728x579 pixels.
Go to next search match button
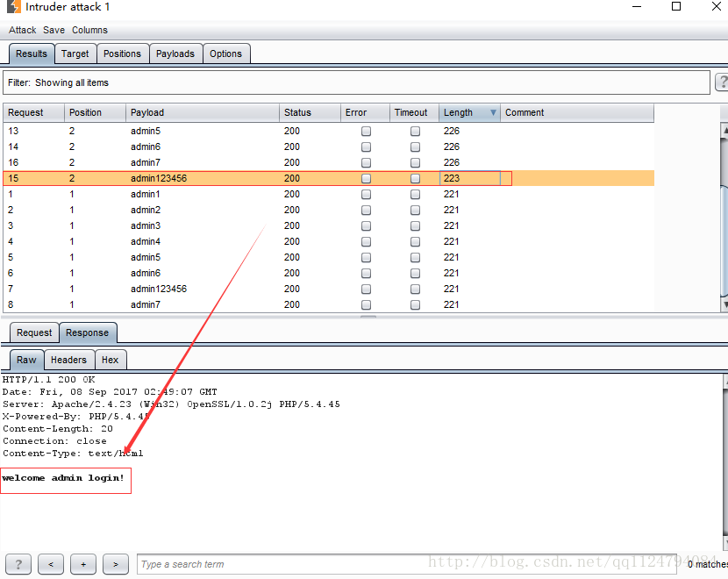click(x=116, y=564)
